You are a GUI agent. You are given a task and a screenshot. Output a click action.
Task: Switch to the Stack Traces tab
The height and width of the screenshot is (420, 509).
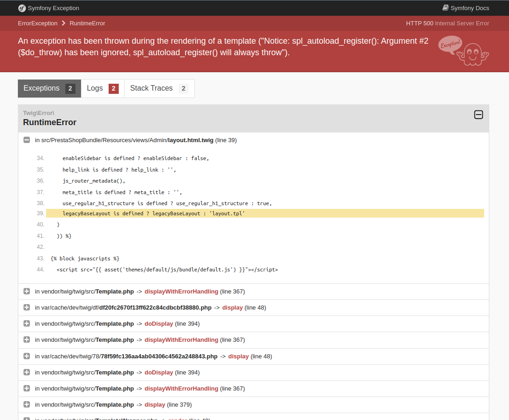(x=159, y=88)
